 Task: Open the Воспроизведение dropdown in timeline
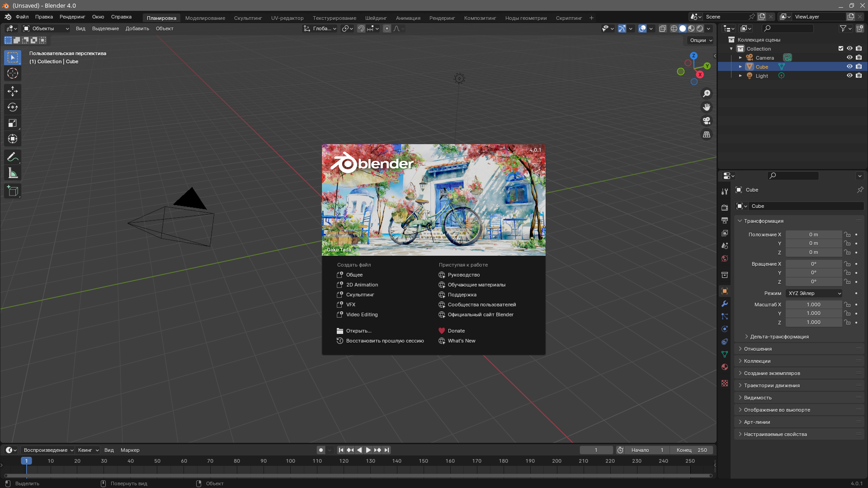(x=48, y=450)
